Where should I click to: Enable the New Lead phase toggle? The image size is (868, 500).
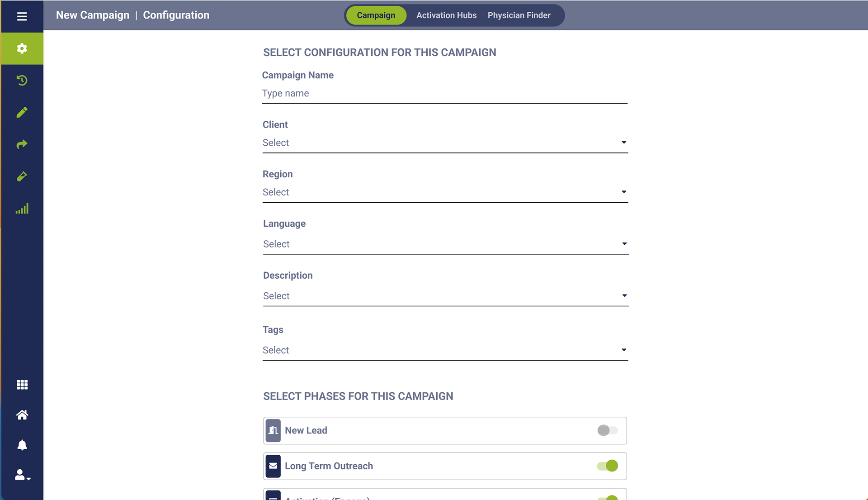coord(607,430)
